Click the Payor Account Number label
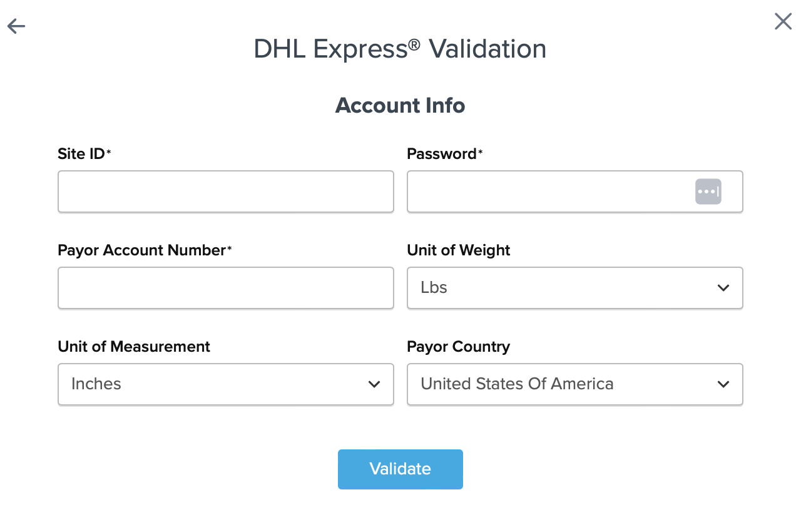This screenshot has height=532, width=801. [x=141, y=250]
